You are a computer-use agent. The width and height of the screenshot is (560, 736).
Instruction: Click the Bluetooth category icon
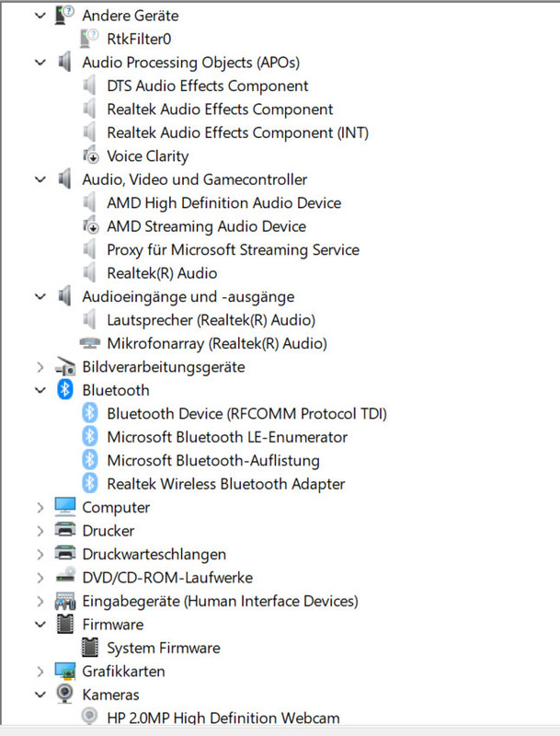(65, 389)
